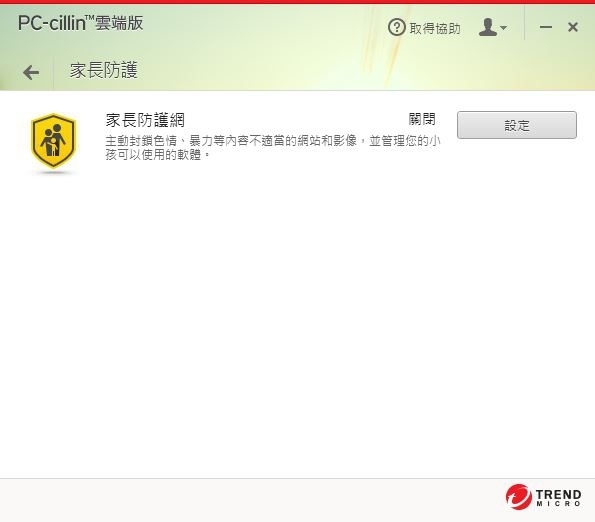
Task: Open the 取得協助 help link
Action: pyautogui.click(x=435, y=28)
